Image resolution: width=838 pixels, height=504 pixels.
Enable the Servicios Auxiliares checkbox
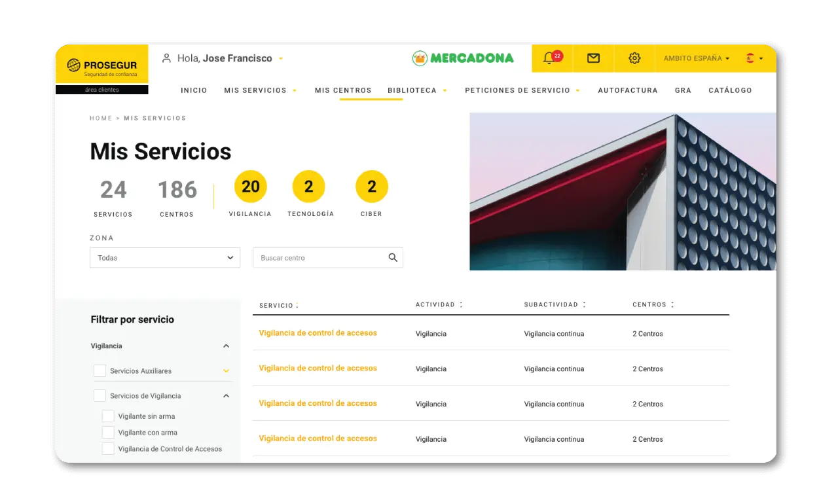(x=100, y=370)
